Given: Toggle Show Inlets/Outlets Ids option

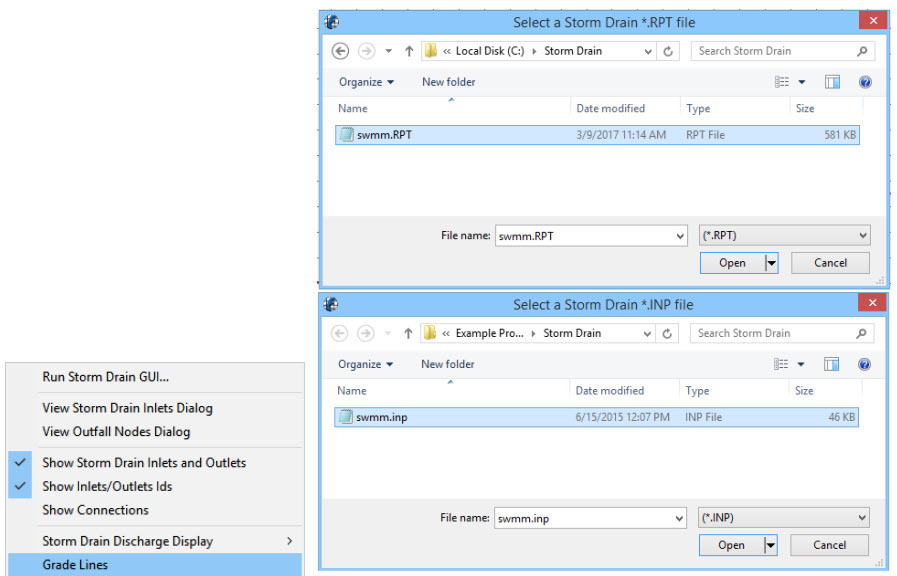Looking at the screenshot, I should [x=107, y=487].
